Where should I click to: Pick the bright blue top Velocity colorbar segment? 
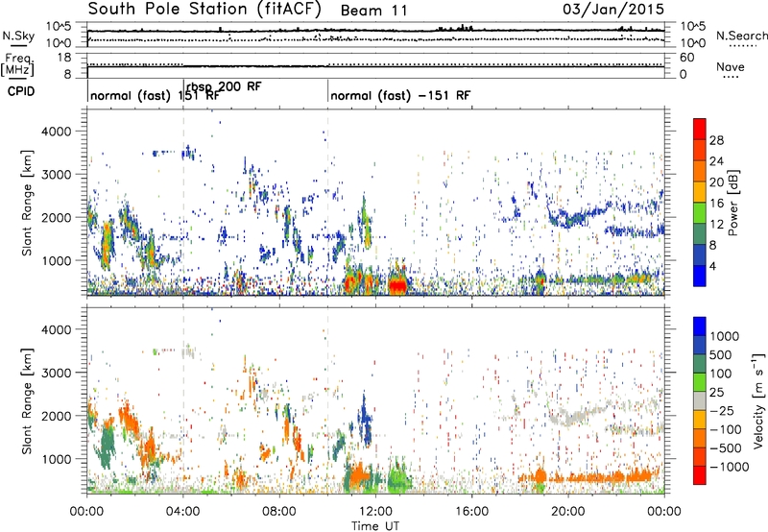click(x=700, y=326)
